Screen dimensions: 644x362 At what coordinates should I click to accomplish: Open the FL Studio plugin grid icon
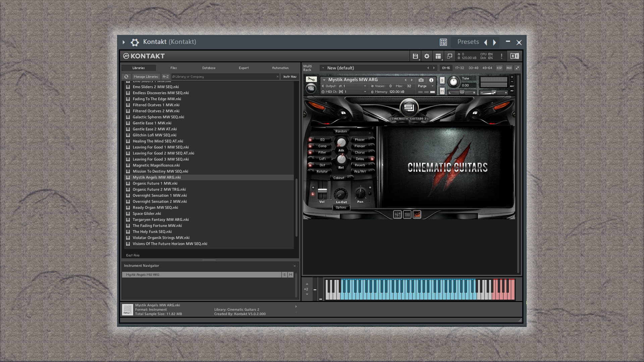[443, 42]
